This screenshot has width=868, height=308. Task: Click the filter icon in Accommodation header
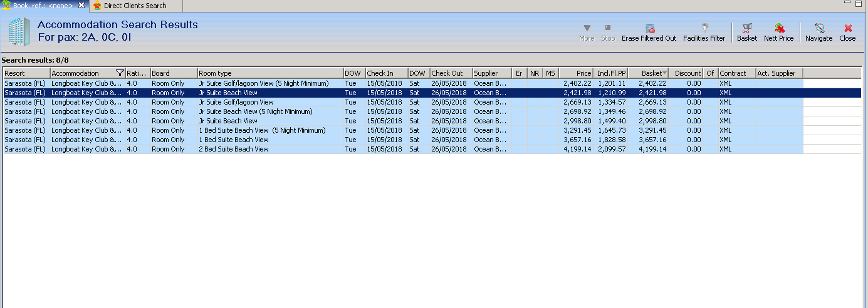coord(120,73)
